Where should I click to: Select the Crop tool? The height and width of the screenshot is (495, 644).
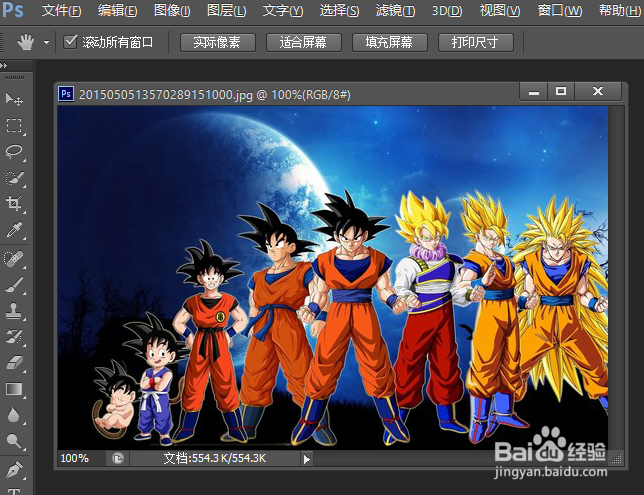tap(14, 203)
